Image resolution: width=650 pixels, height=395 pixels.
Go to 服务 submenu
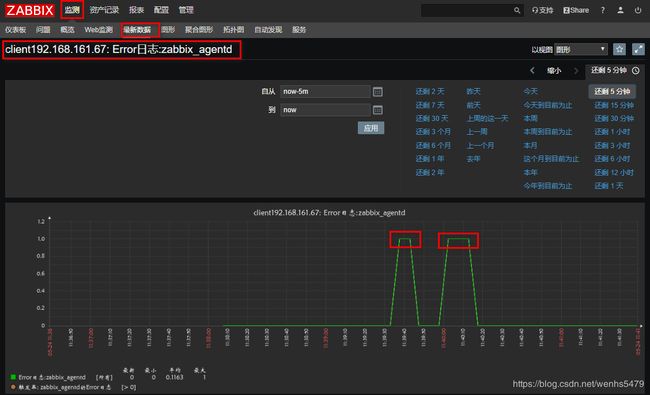299,29
